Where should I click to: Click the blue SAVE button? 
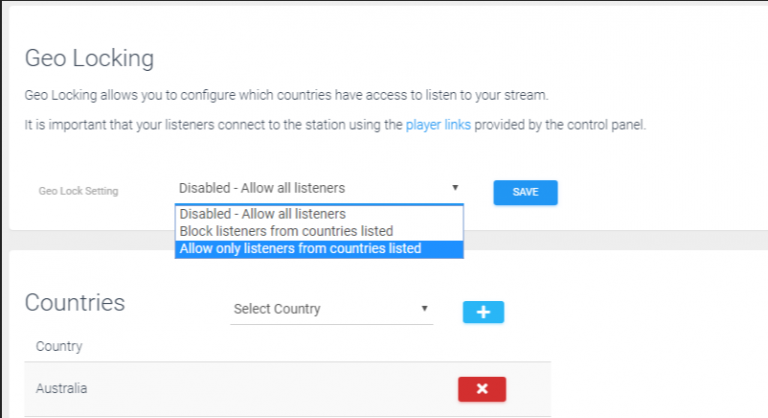pos(525,192)
